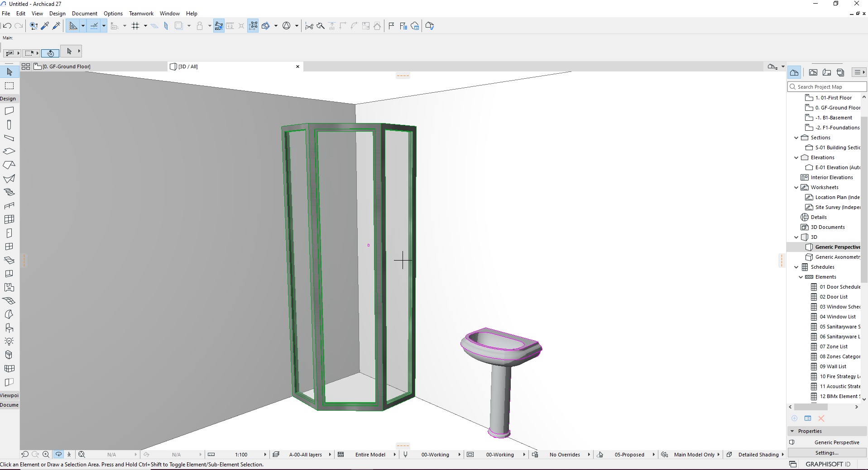868x470 pixels.
Task: Pick the Stair tool in toolbox
Action: coord(9,192)
